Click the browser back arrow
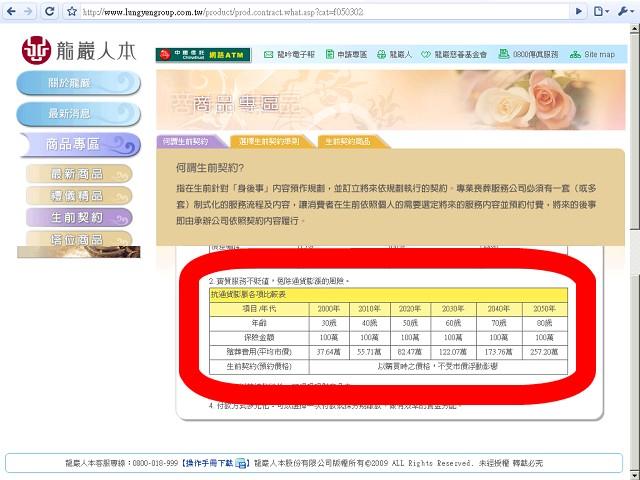640x480 pixels. (11, 11)
